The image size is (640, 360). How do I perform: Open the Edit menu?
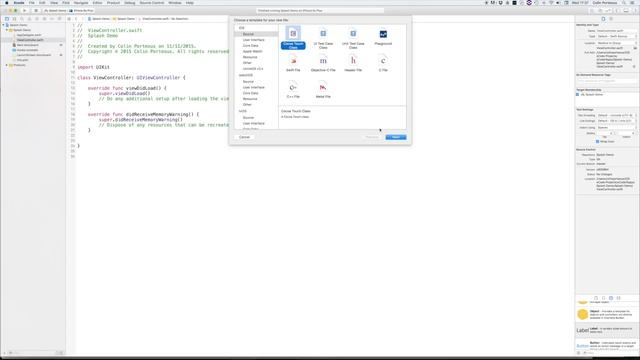42,3
